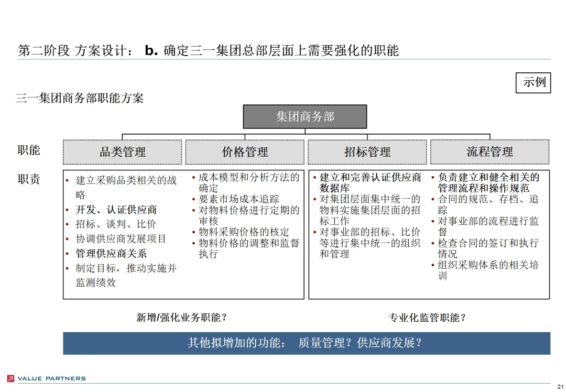Screen dimensions: 566x392
Task: Click bullet 物料采购价格的核定
Action: (244, 232)
